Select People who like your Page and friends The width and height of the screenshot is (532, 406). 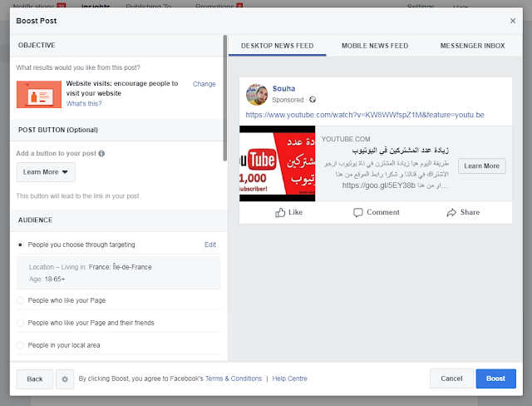(x=20, y=323)
